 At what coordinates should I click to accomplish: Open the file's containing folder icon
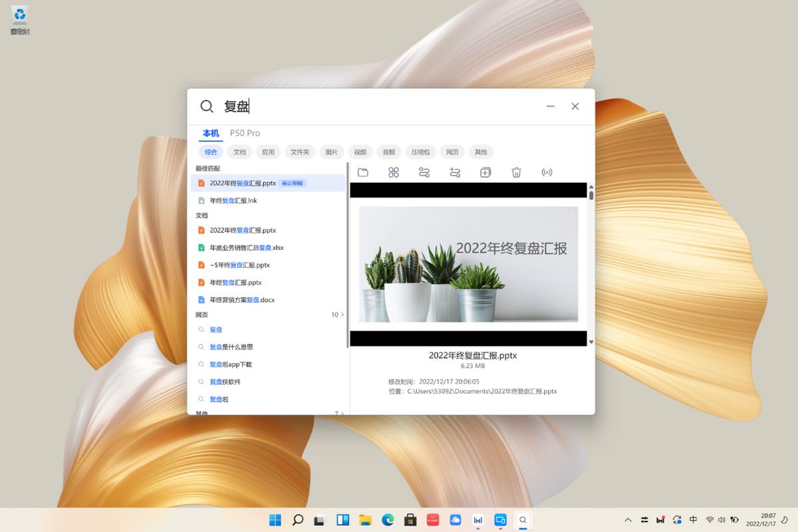[362, 172]
